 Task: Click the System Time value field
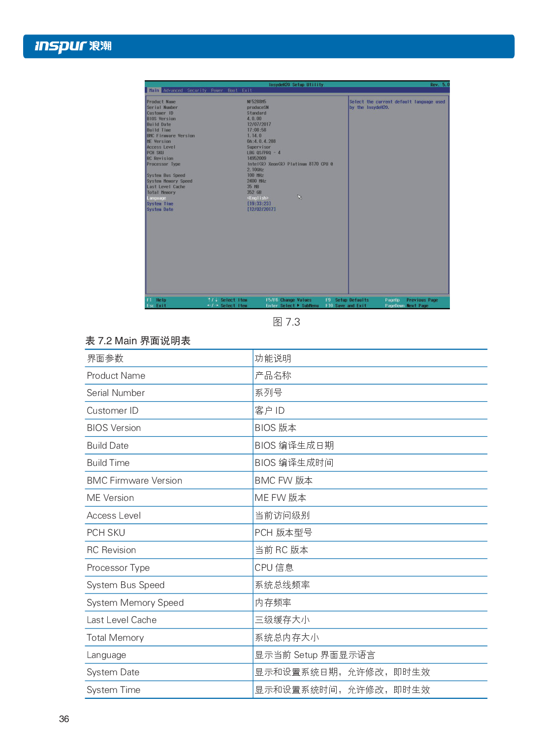[x=259, y=204]
